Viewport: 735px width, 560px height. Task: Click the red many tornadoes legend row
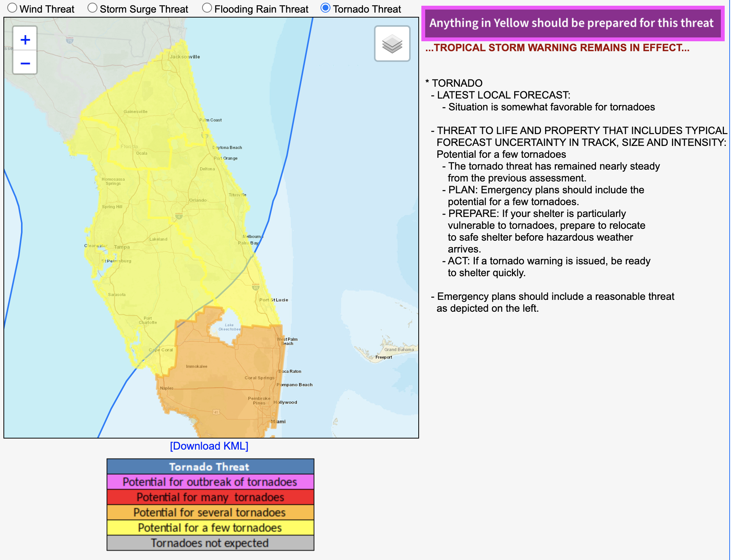click(210, 497)
